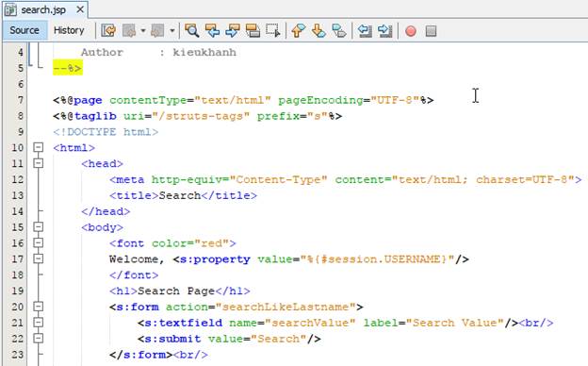Collapse the html fold at line 10

38,147
